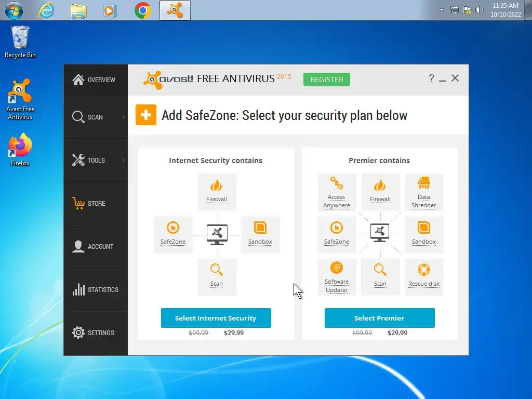
Task: Click the 'Premier contains' heading
Action: coord(379,161)
